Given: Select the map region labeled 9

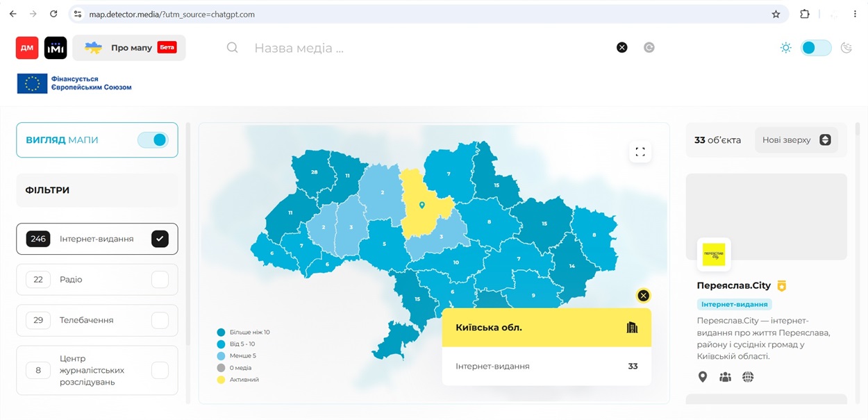Looking at the screenshot, I should [x=533, y=295].
